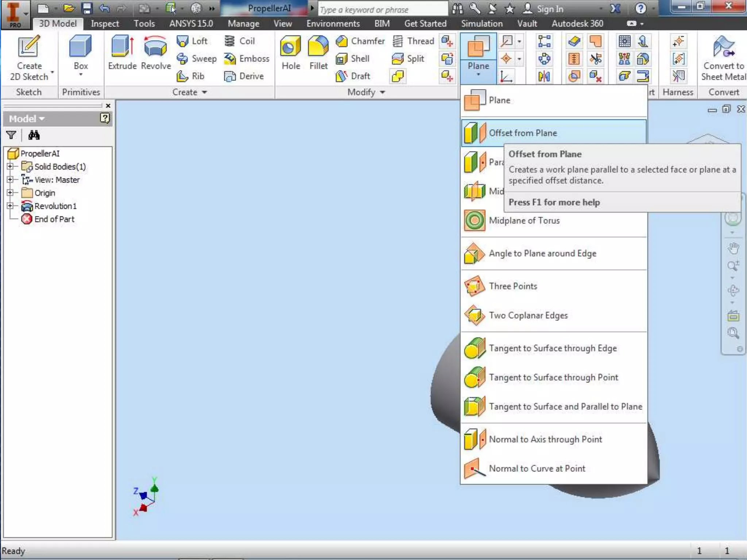Open the Modify panel dropdown arrow
Screen dimensions: 747x560
coord(382,92)
